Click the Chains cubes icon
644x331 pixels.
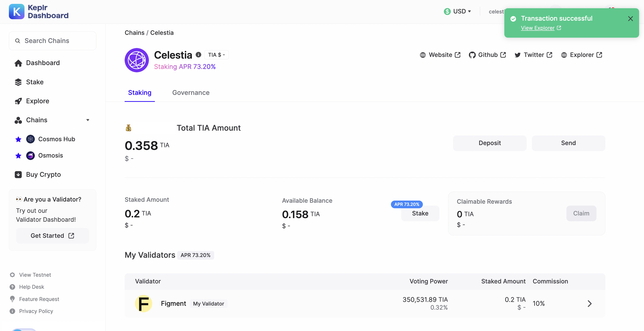pos(18,120)
